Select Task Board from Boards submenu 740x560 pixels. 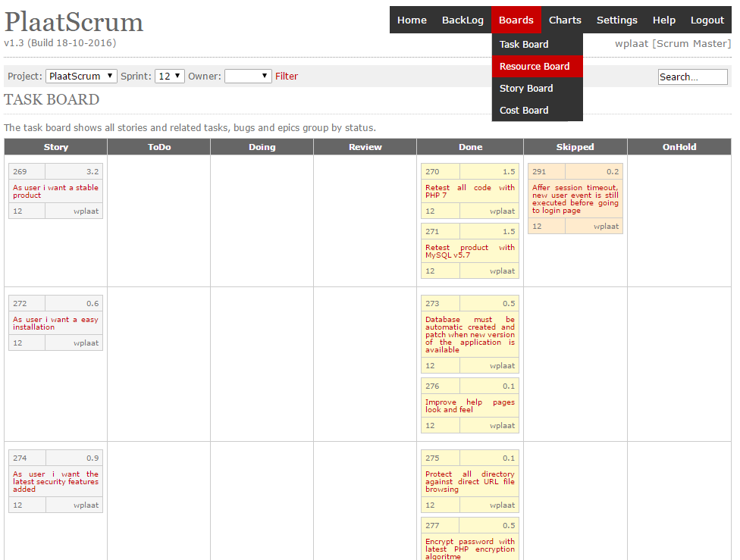pos(537,45)
